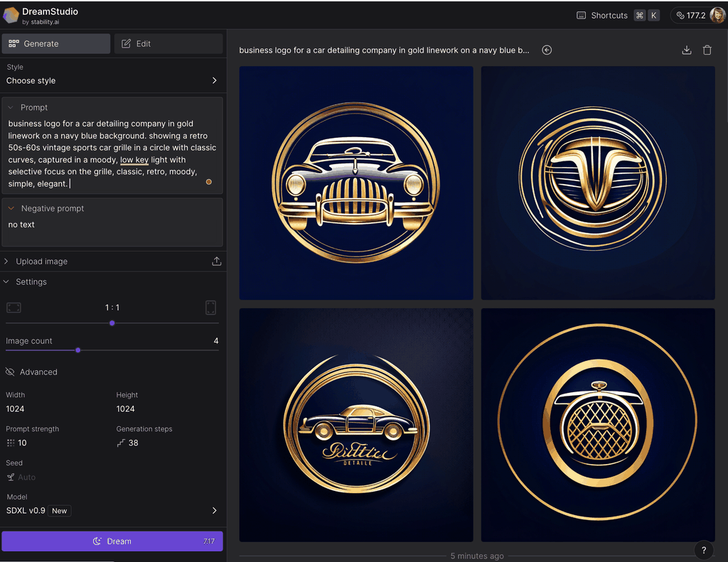Screen dimensions: 728x562
Task: Collapse the Settings section
Action: pyautogui.click(x=7, y=282)
